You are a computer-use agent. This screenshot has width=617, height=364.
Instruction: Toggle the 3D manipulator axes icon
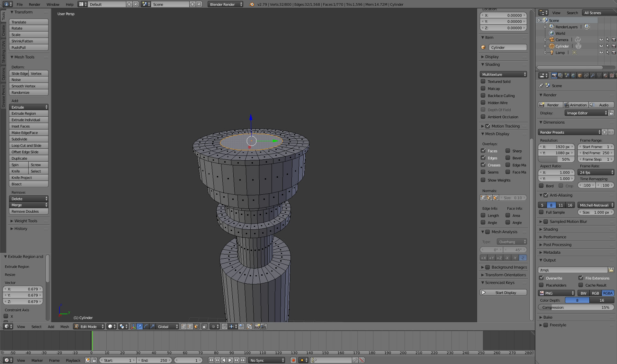(x=133, y=326)
